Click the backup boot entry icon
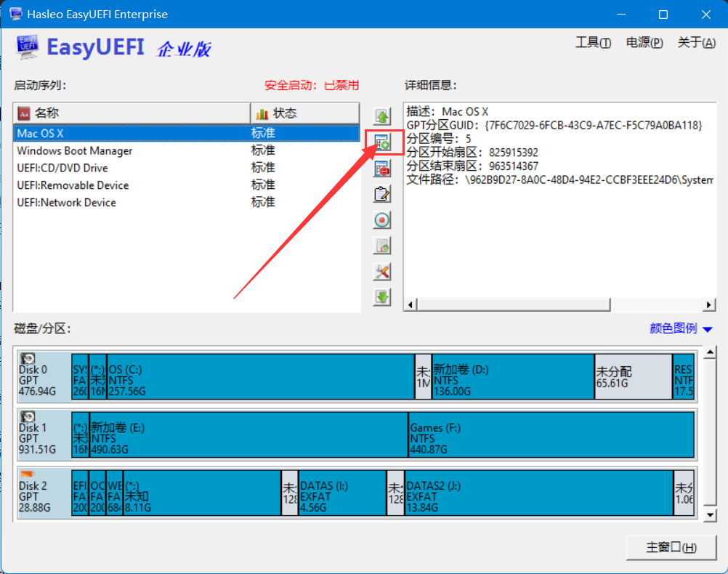The height and width of the screenshot is (574, 728). point(382,246)
